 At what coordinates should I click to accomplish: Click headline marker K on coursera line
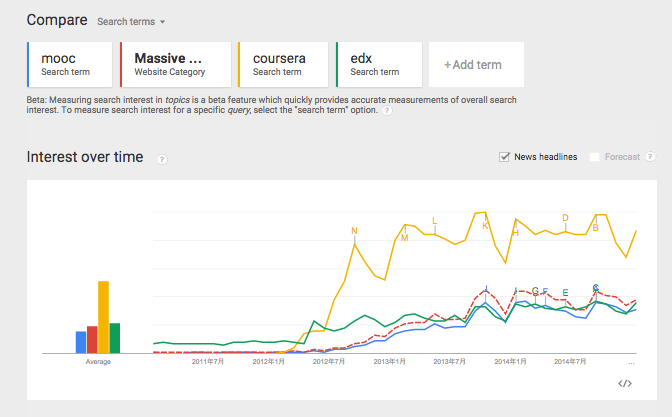coord(485,226)
